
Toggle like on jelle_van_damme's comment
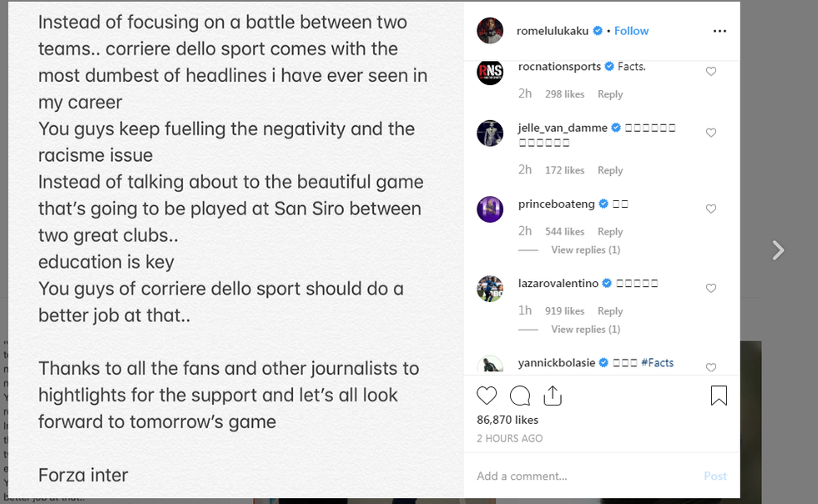click(x=710, y=132)
